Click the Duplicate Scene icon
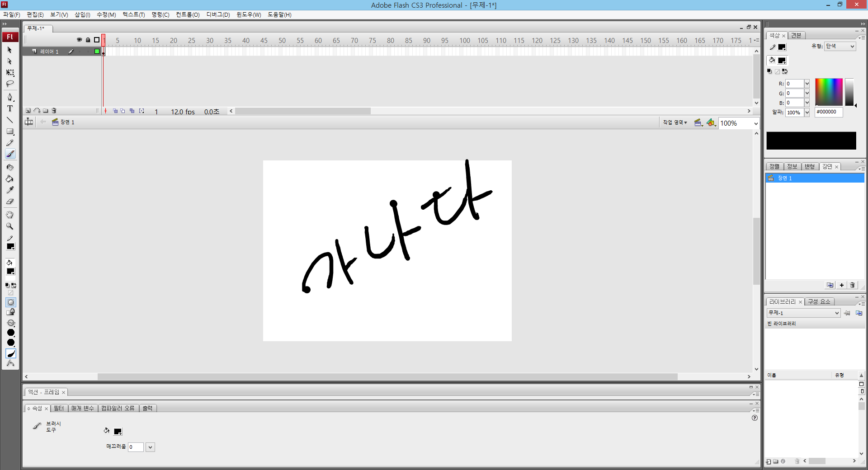The width and height of the screenshot is (868, 470). tap(830, 285)
